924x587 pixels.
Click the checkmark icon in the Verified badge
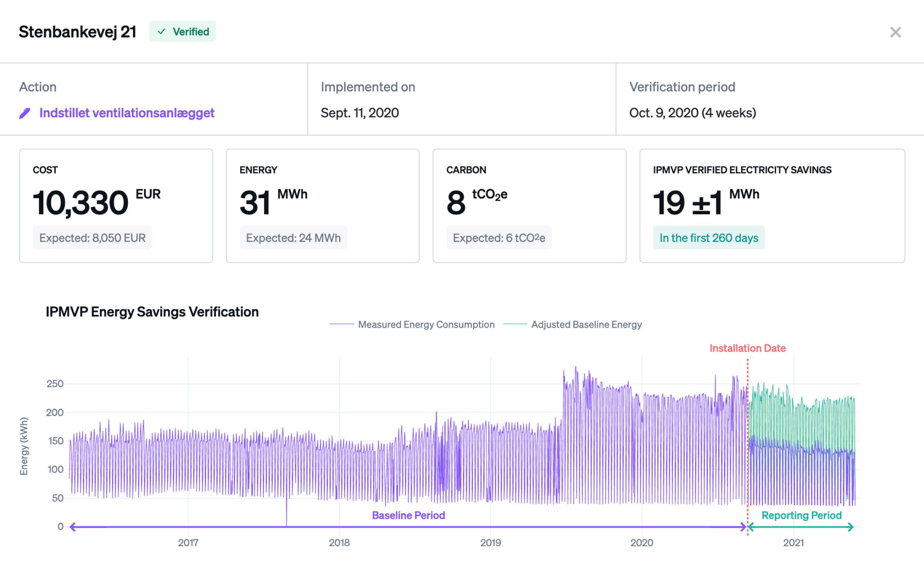click(x=161, y=31)
